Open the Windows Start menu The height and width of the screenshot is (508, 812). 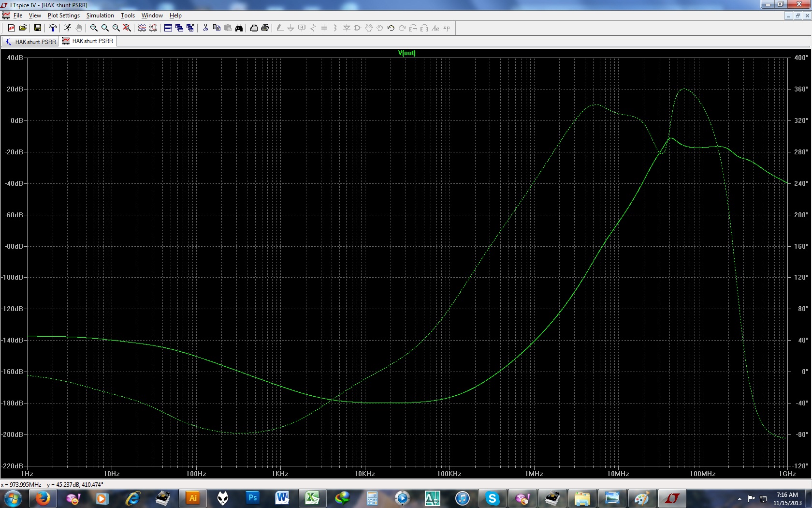13,498
